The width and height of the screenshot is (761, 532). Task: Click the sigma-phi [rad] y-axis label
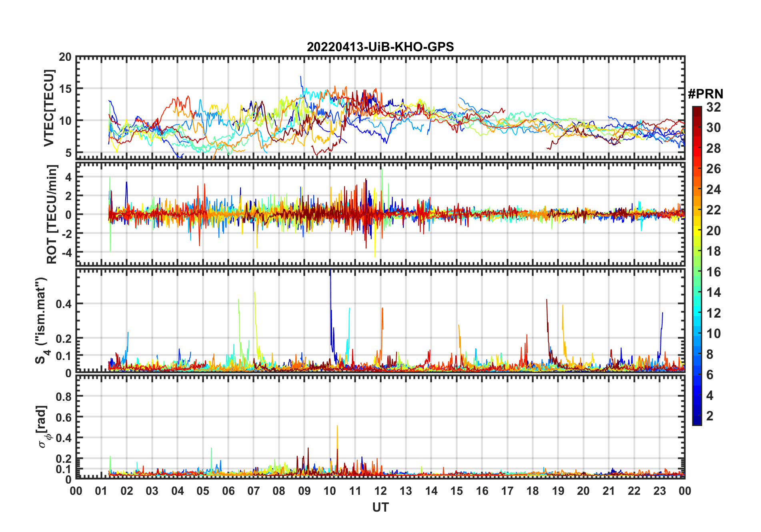pos(44,427)
